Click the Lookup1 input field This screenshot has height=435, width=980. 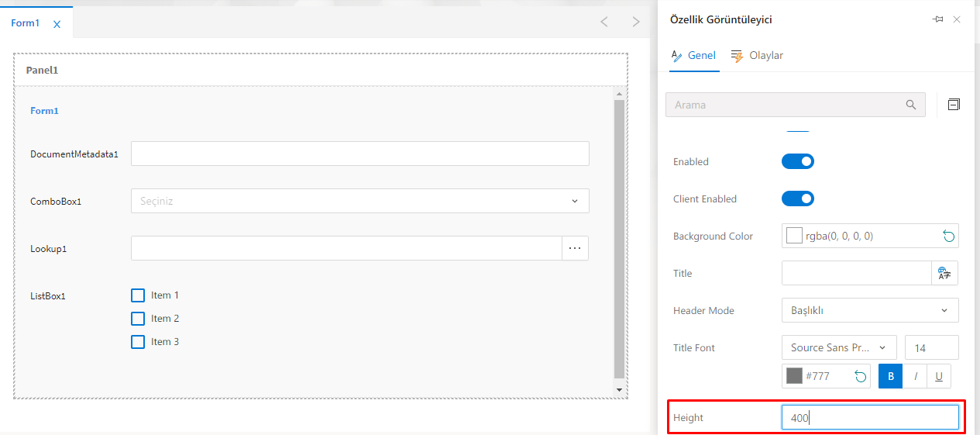pyautogui.click(x=346, y=248)
